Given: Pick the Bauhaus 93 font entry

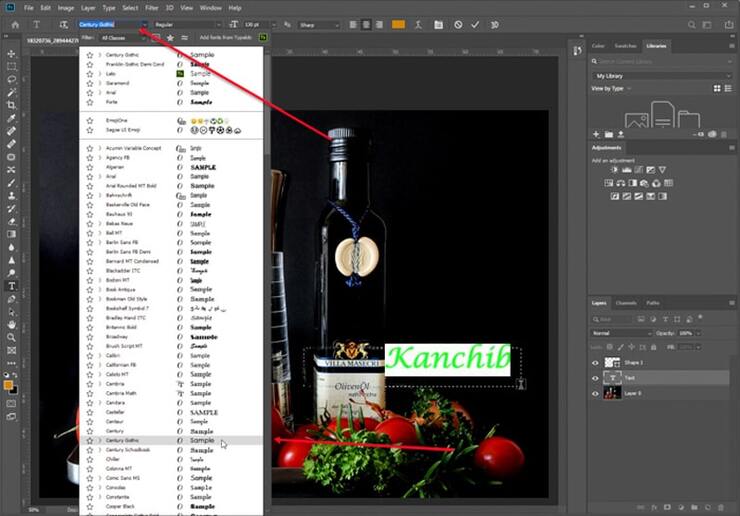Looking at the screenshot, I should point(124,214).
